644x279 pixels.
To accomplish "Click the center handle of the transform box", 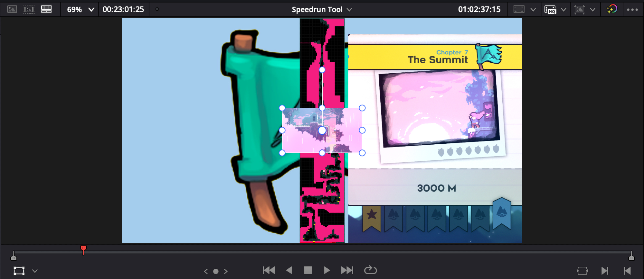I will coord(322,130).
